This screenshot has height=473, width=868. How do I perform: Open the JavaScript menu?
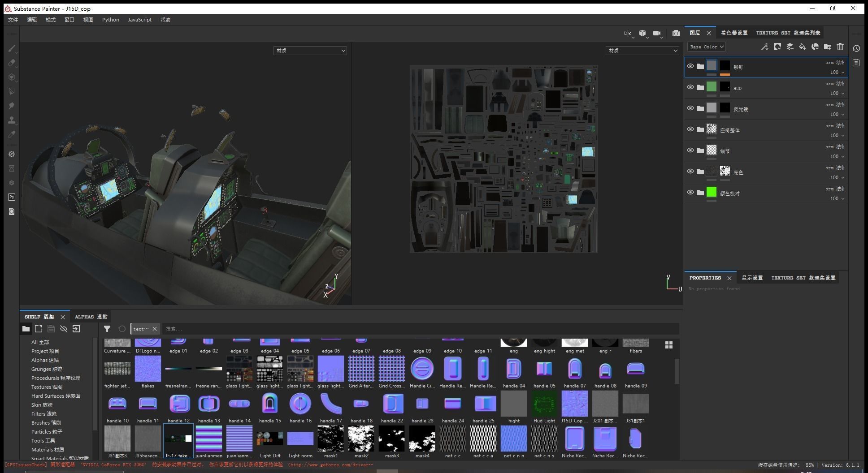[x=139, y=20]
